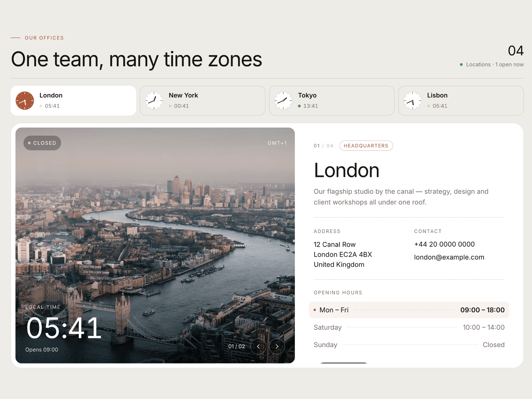Click the Tokyo analog clock icon
Image resolution: width=532 pixels, height=399 pixels.
coord(283,101)
